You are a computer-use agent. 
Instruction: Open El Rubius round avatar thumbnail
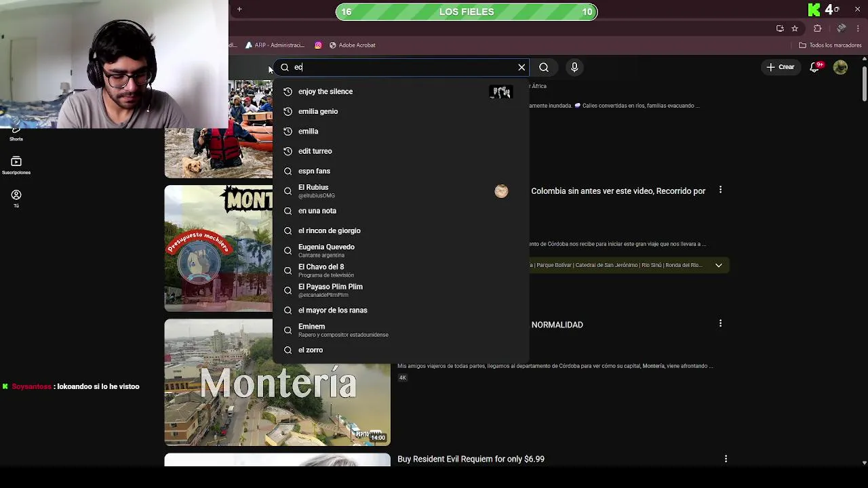click(x=501, y=191)
